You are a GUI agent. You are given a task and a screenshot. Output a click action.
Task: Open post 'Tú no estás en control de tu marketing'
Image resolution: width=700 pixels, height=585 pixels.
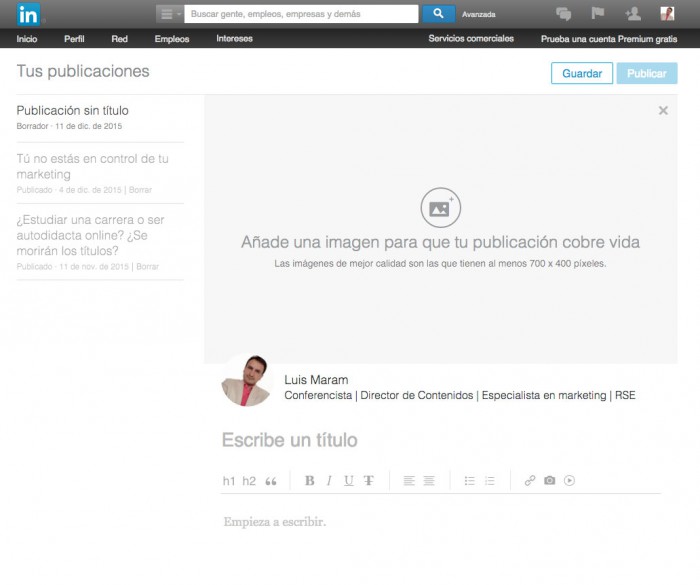tap(92, 166)
